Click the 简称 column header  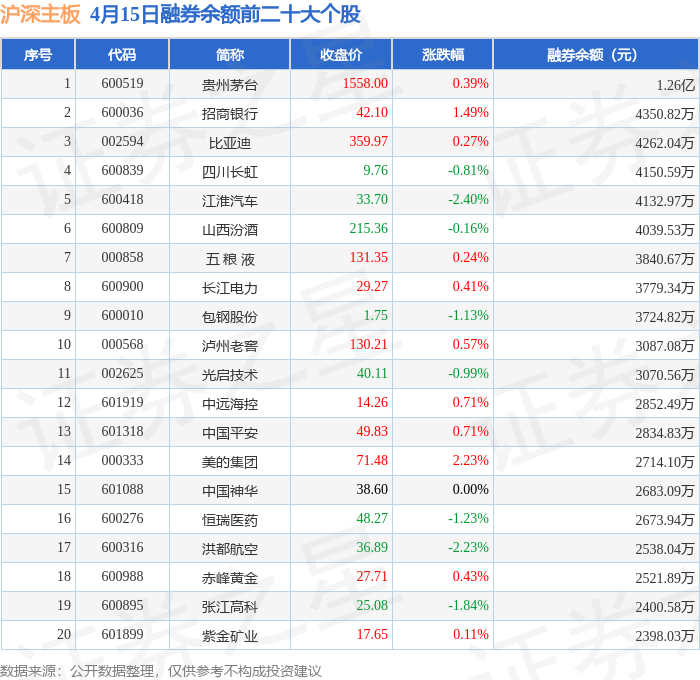(x=229, y=54)
